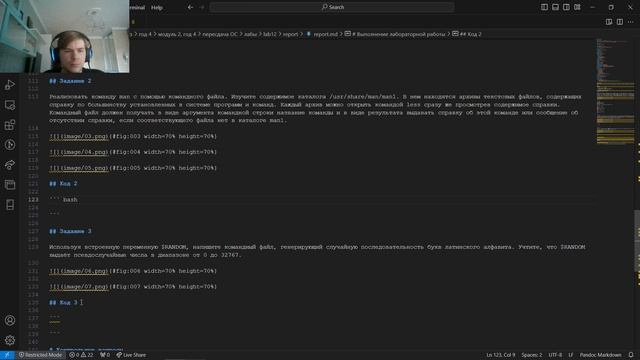Click the ports forwarded status item

pyautogui.click(x=105, y=355)
